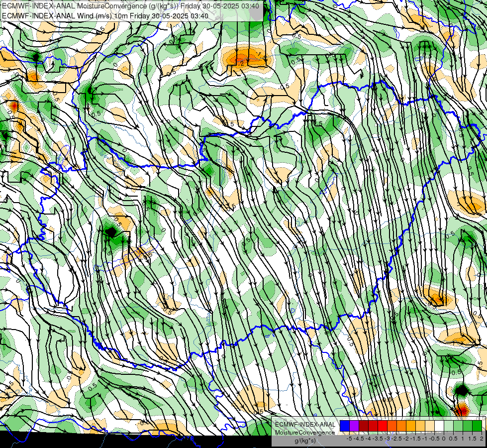487x448 pixels.
Task: Click the legend label ECMWF-INDEX-ANAL
Action: [305, 425]
